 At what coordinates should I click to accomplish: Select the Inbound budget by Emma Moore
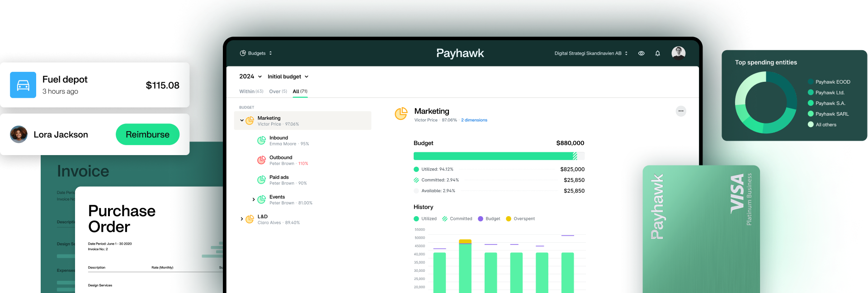[x=289, y=141]
